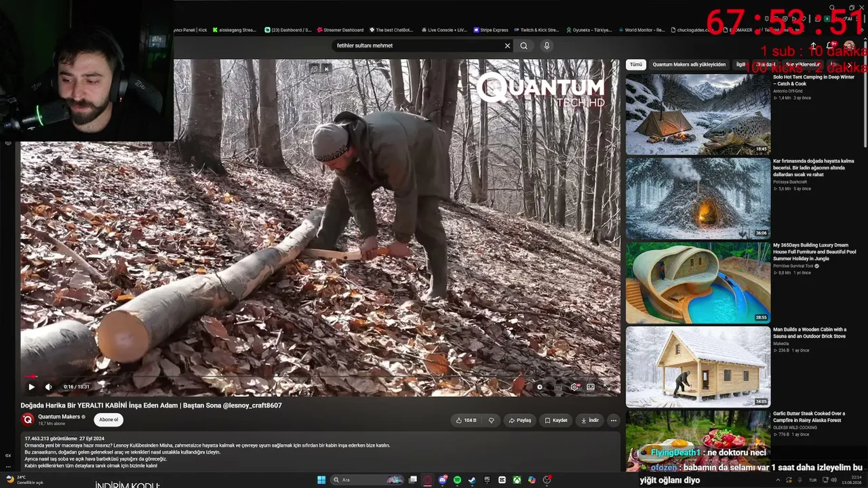Image resolution: width=868 pixels, height=488 pixels.
Task: Dislike the video with thumbs down
Action: 492,420
